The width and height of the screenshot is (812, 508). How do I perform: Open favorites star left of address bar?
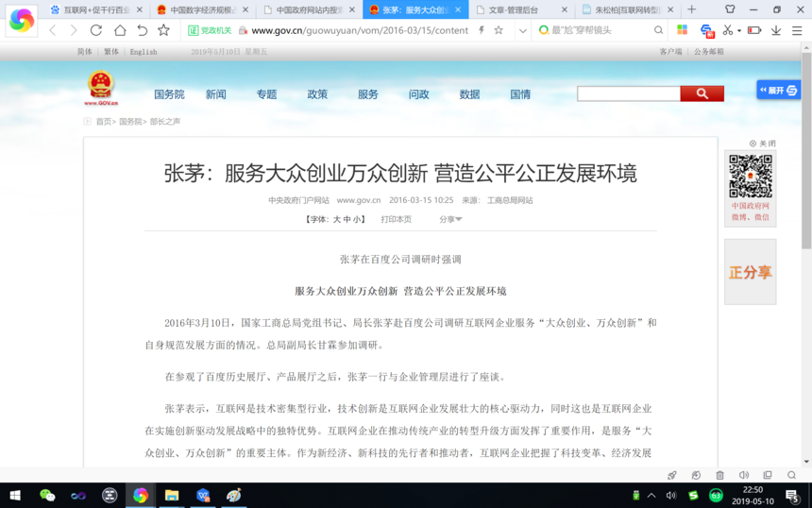163,30
